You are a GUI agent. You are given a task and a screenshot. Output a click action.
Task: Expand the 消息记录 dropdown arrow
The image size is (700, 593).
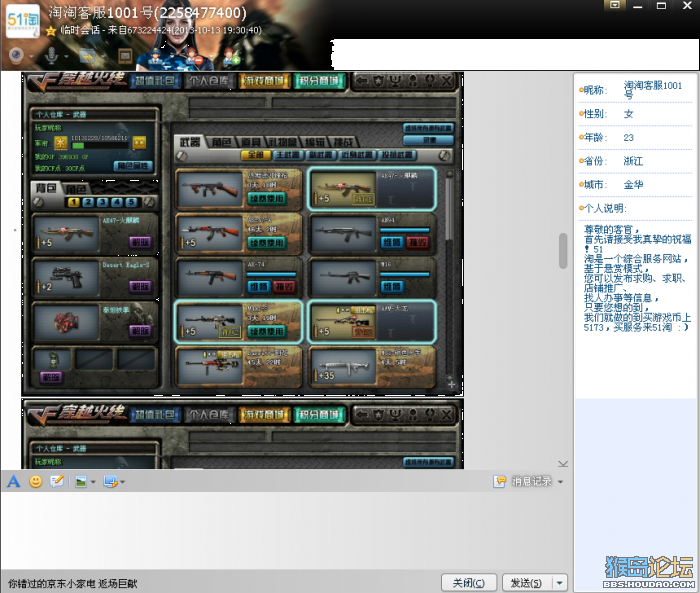pyautogui.click(x=560, y=482)
